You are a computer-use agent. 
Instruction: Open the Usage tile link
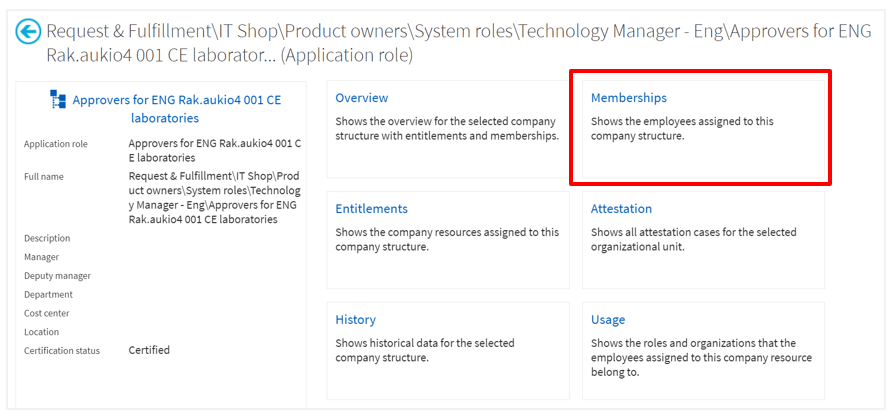[x=608, y=320]
